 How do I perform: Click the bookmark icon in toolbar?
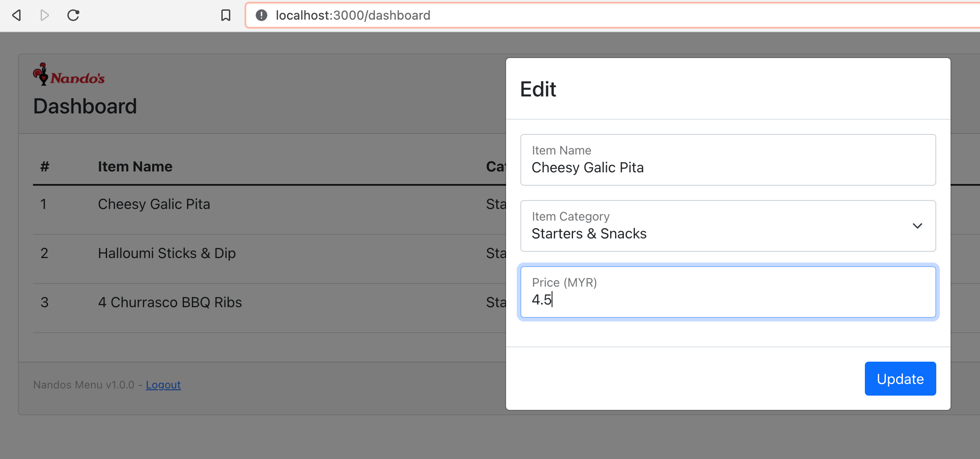click(226, 15)
